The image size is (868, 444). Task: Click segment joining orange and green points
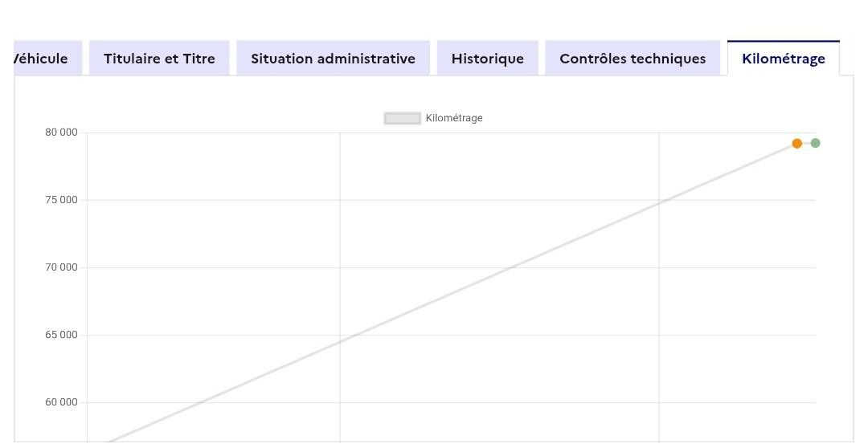coord(806,143)
